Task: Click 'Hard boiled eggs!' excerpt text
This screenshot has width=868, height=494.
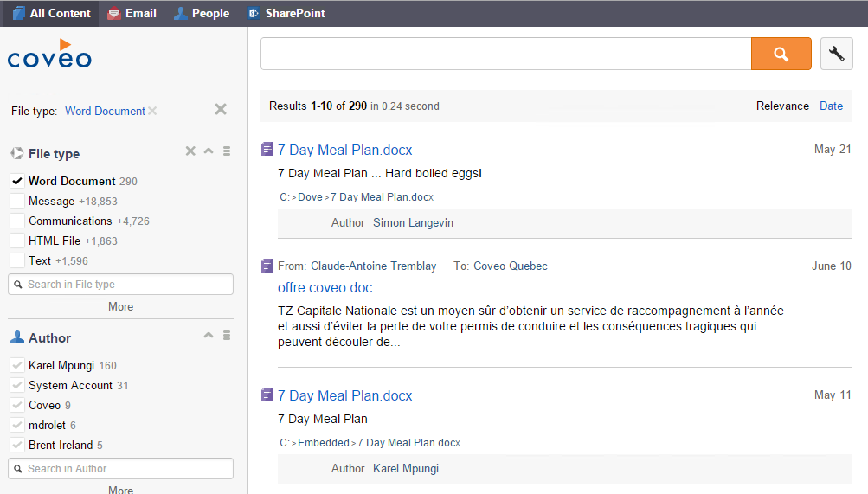Action: [x=434, y=173]
